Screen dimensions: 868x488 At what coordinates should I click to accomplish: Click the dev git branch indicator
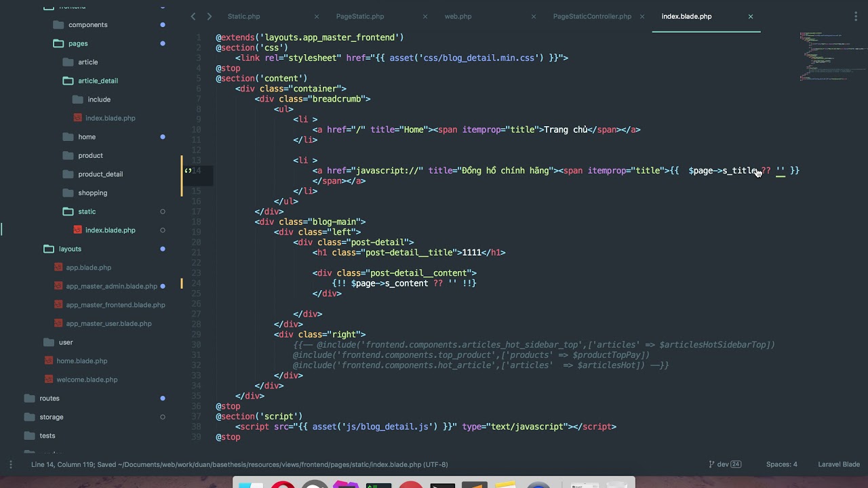point(725,464)
